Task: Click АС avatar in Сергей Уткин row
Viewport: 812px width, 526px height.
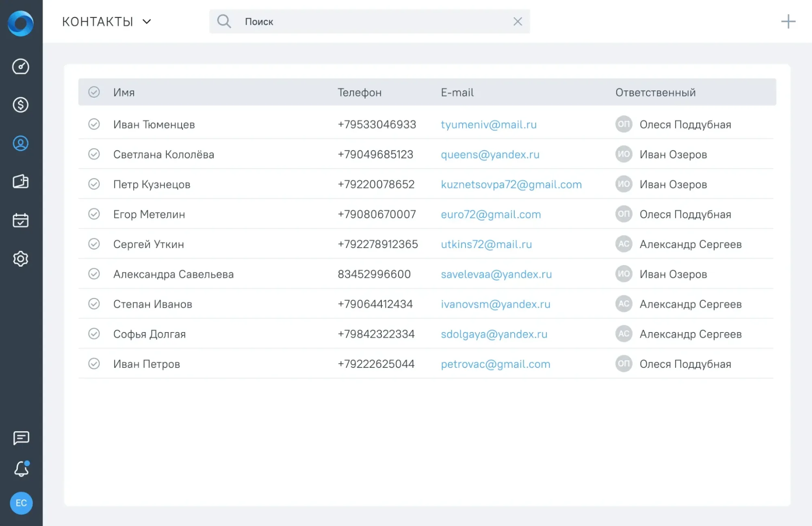Action: click(x=624, y=244)
